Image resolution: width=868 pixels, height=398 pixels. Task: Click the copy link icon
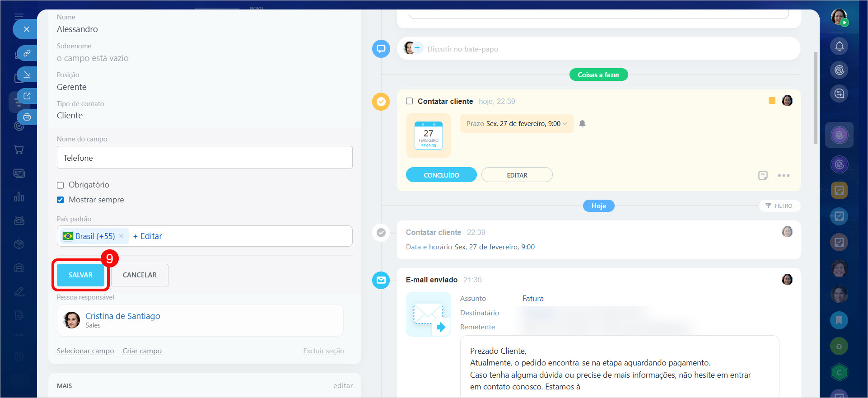27,53
